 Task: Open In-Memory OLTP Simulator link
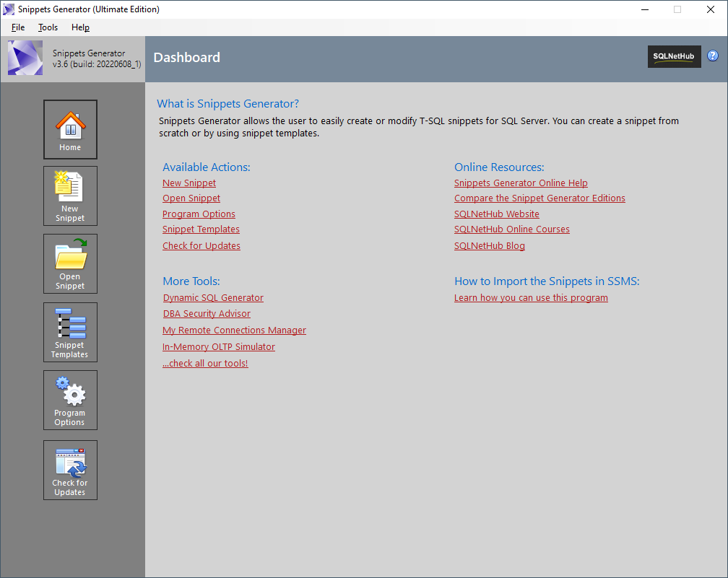[x=219, y=347]
